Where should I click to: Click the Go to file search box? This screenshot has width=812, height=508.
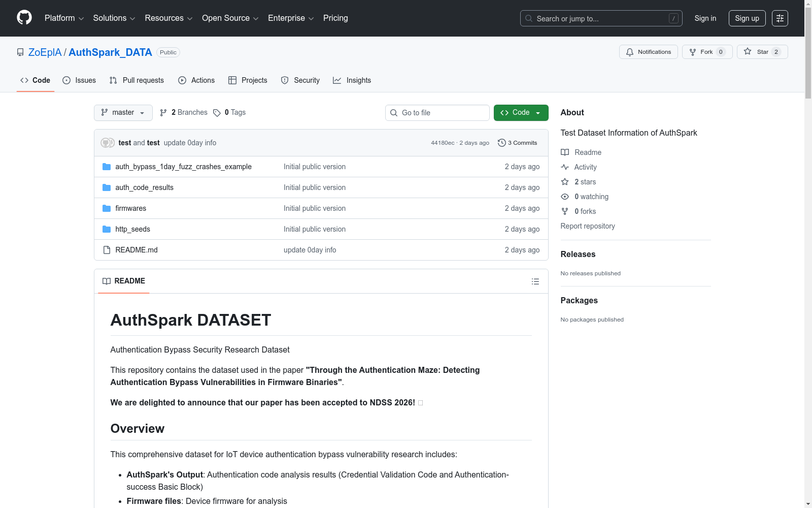[x=437, y=113]
